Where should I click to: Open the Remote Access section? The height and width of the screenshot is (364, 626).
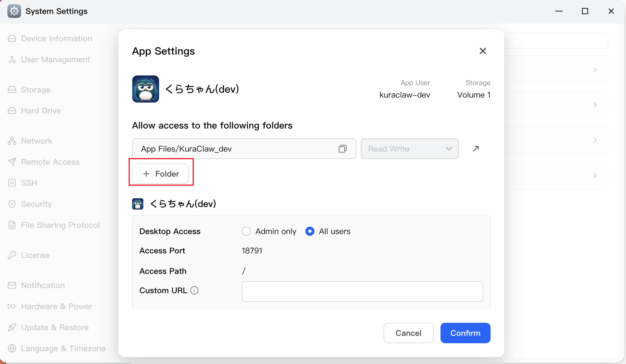tap(50, 162)
